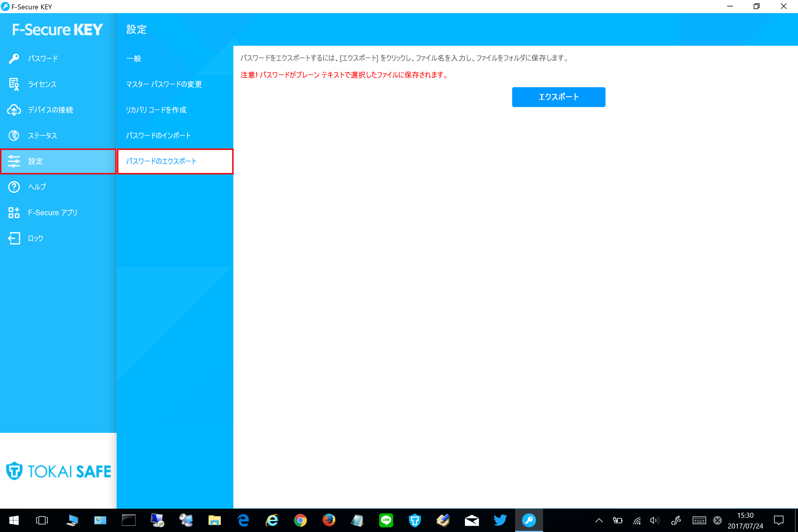The width and height of the screenshot is (798, 532).
Task: Select パスワードのエクスポート submenu item
Action: [162, 161]
